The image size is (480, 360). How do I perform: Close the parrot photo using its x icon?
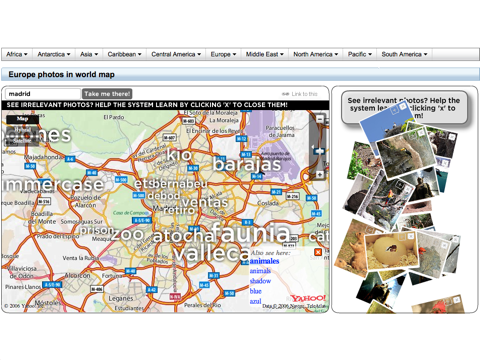click(407, 189)
